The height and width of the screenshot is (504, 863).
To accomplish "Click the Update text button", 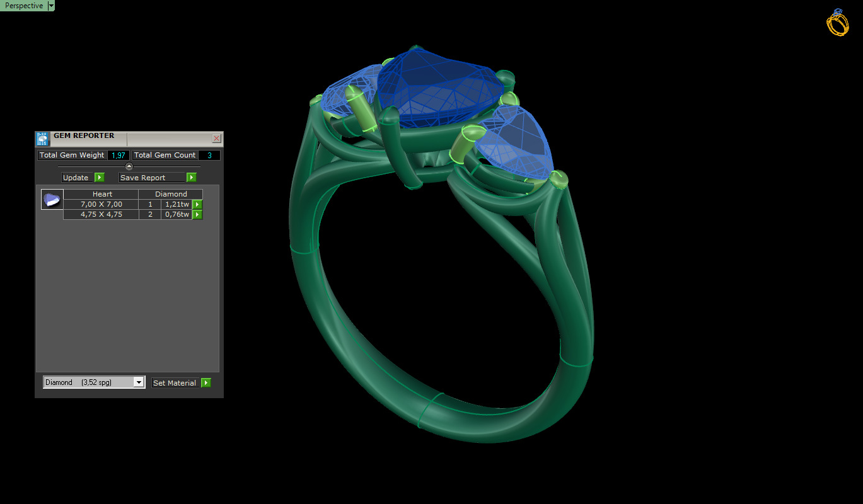I will [78, 178].
